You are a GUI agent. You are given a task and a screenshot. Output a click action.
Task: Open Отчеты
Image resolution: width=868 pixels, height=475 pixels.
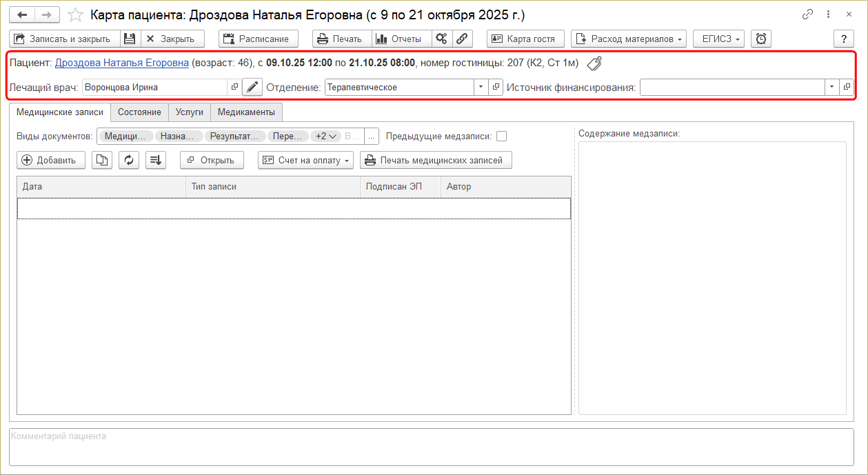pyautogui.click(x=402, y=39)
